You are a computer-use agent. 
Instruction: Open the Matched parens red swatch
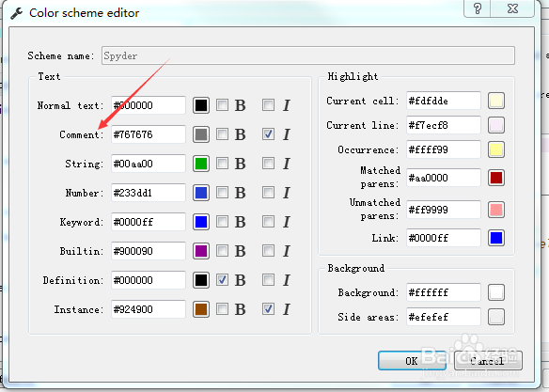496,178
